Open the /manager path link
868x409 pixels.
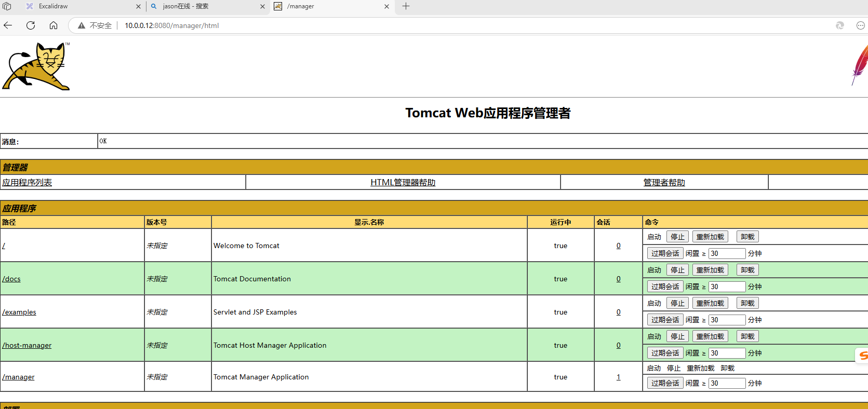(18, 377)
